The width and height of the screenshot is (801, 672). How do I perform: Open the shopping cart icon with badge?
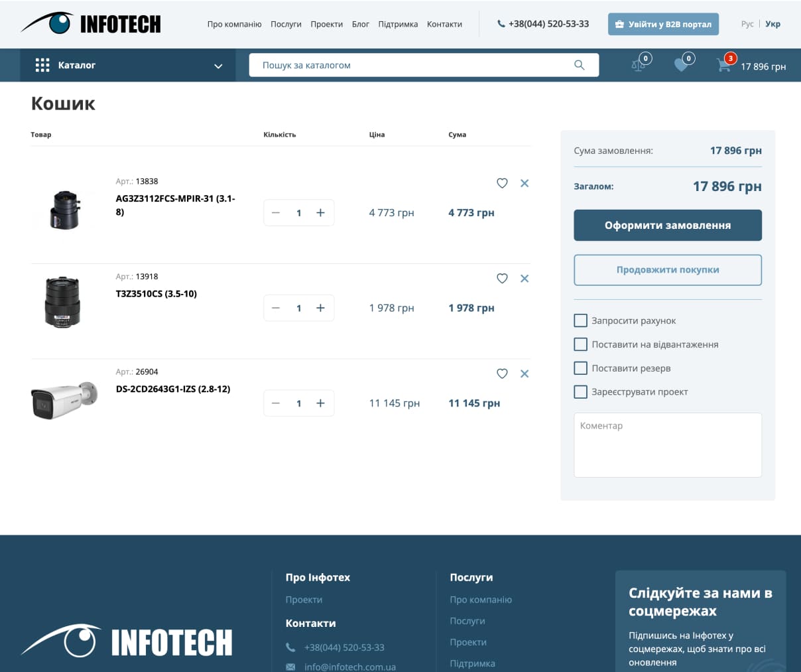pyautogui.click(x=723, y=65)
